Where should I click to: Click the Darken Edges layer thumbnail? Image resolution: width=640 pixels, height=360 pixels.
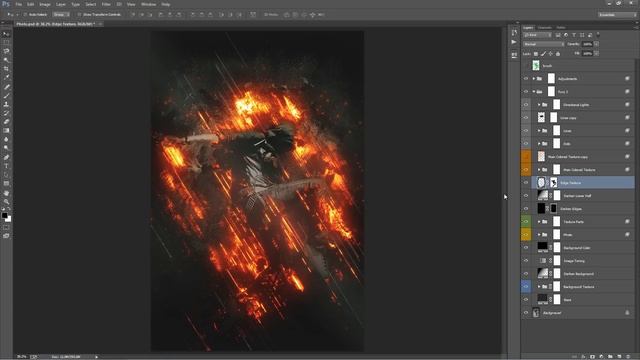point(541,209)
